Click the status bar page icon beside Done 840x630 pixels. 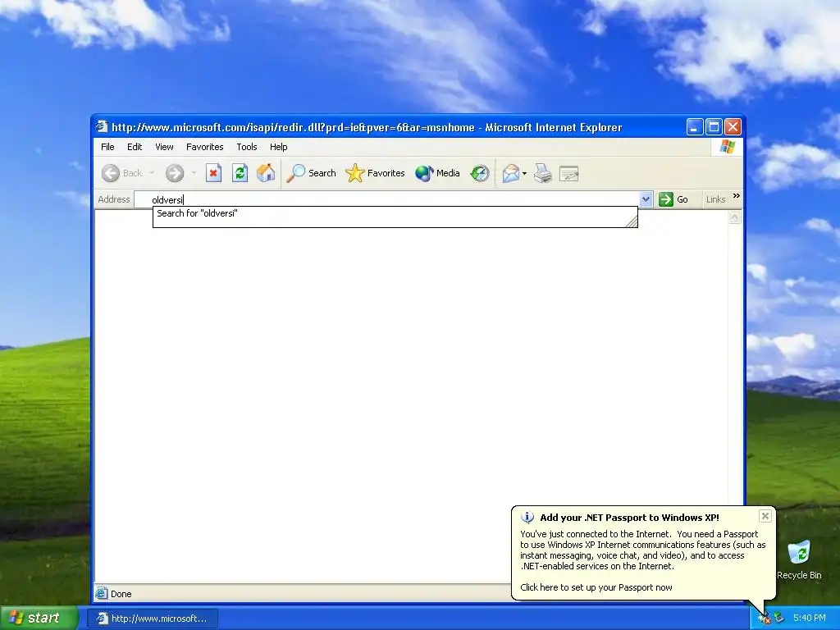[x=101, y=594]
